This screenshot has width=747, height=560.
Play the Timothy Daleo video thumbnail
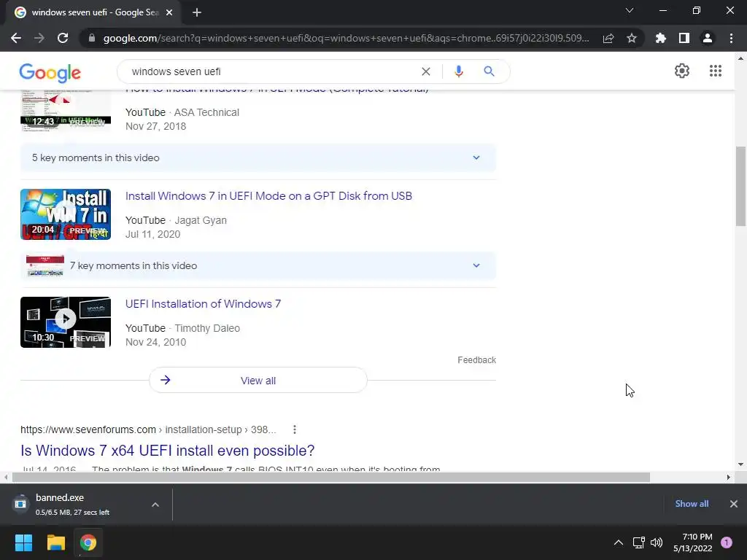click(x=66, y=322)
